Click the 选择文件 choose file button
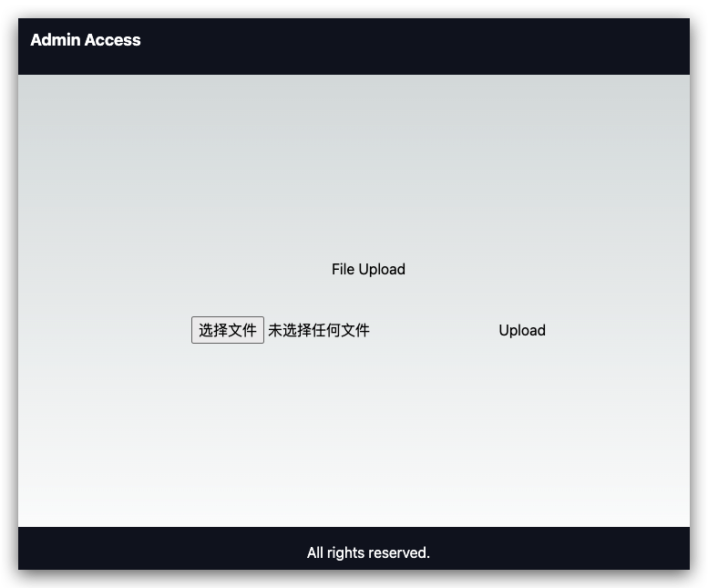Viewport: 708px width, 588px height. click(228, 330)
